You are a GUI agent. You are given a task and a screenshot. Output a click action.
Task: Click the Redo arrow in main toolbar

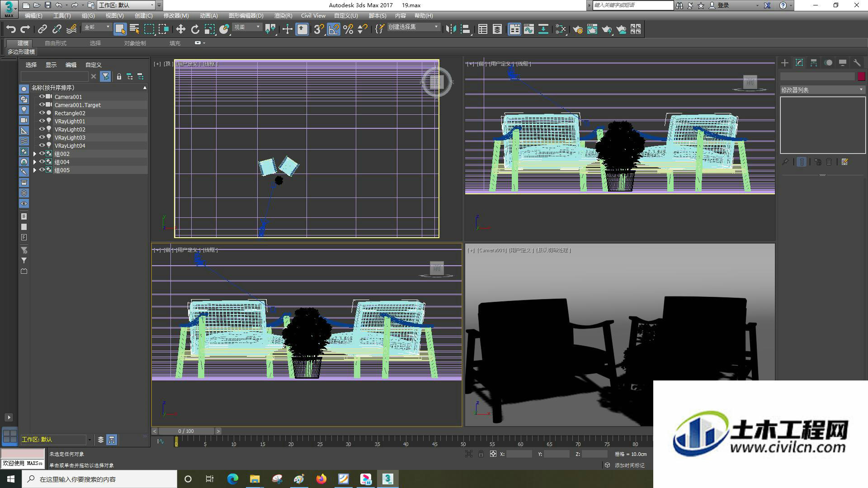[25, 29]
